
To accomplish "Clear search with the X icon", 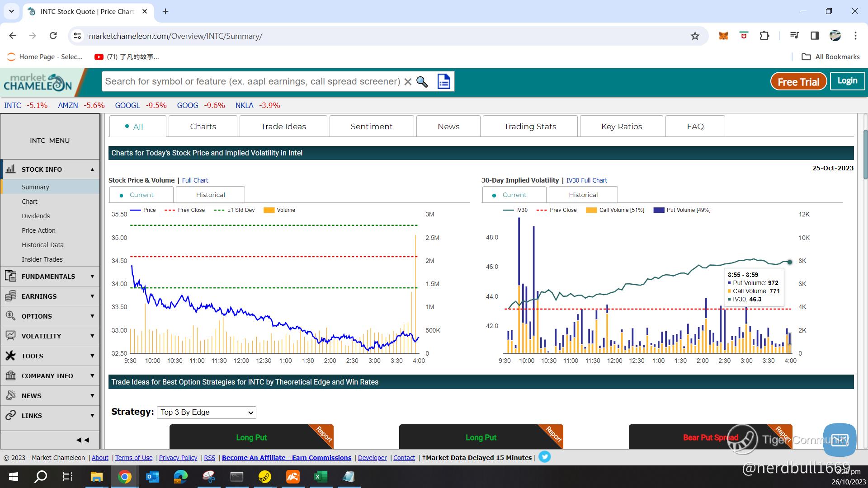I will pos(407,82).
